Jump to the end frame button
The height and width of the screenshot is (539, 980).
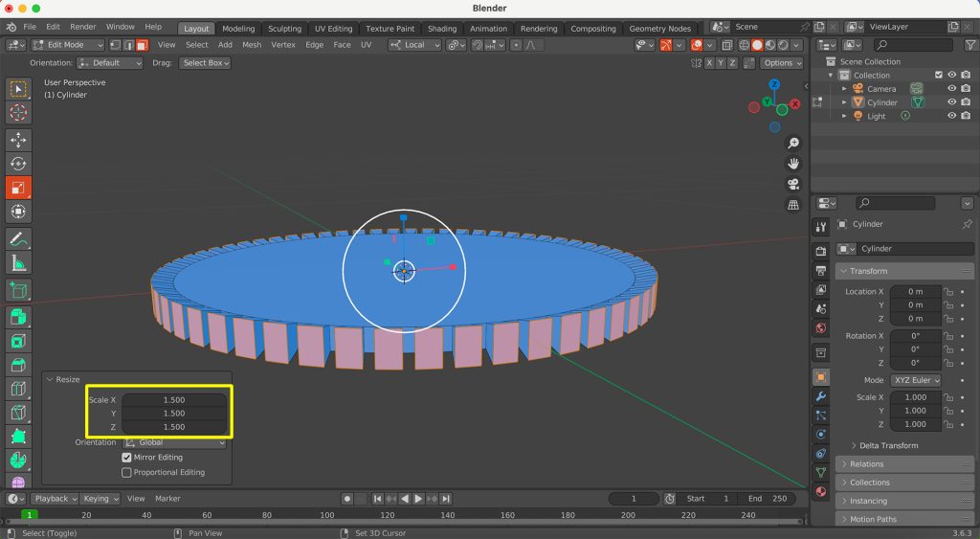(446, 499)
